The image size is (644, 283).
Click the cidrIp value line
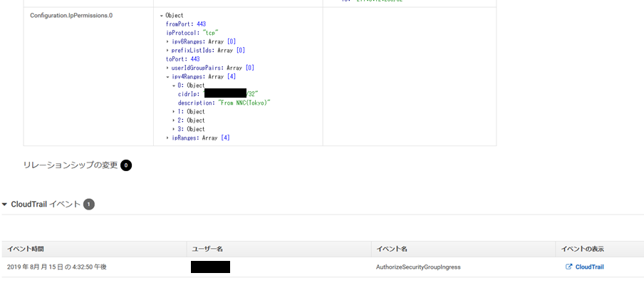coord(218,94)
